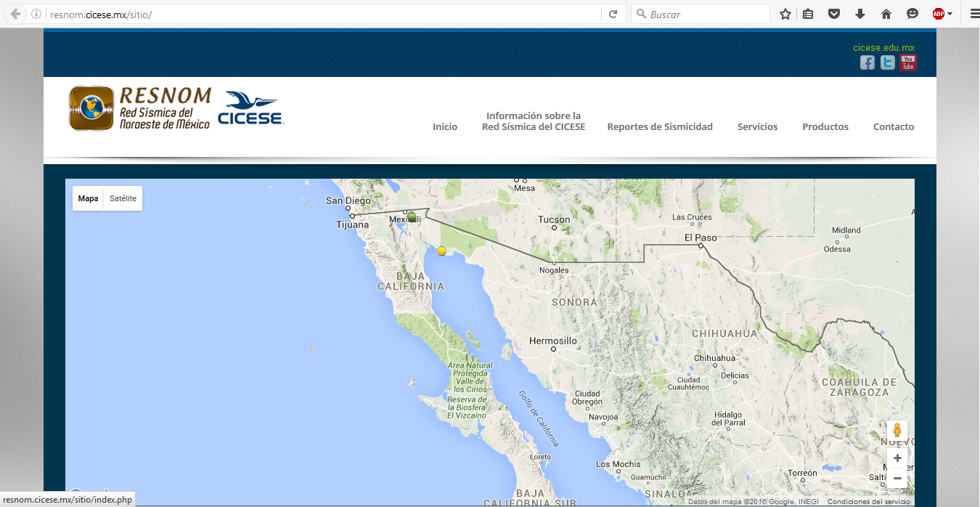This screenshot has height=507, width=980.
Task: Click the RESNOM globe logo
Action: pos(91,108)
